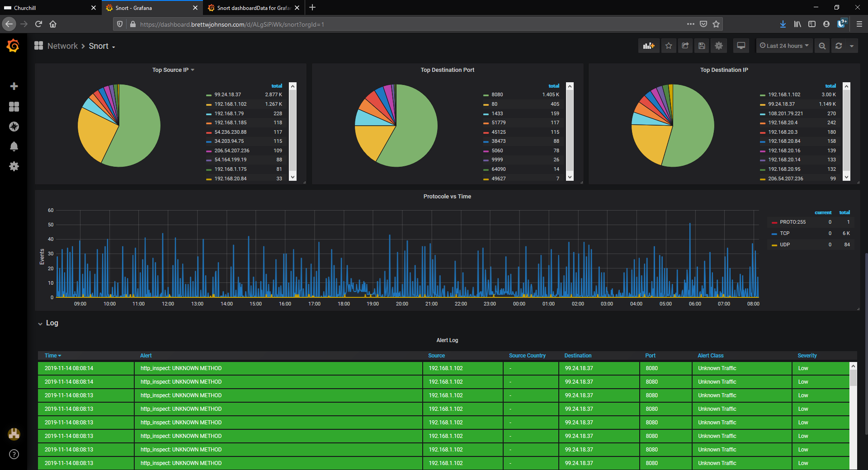The image size is (868, 470).
Task: Open the Alerting bell in sidebar
Action: pyautogui.click(x=14, y=146)
